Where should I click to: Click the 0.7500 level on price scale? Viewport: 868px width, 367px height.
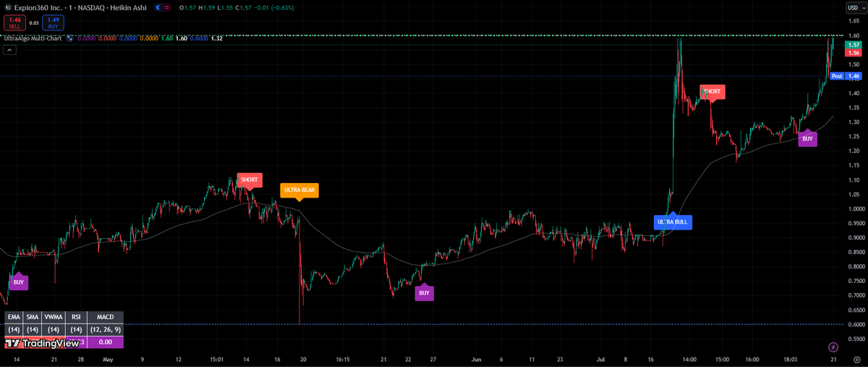click(856, 281)
